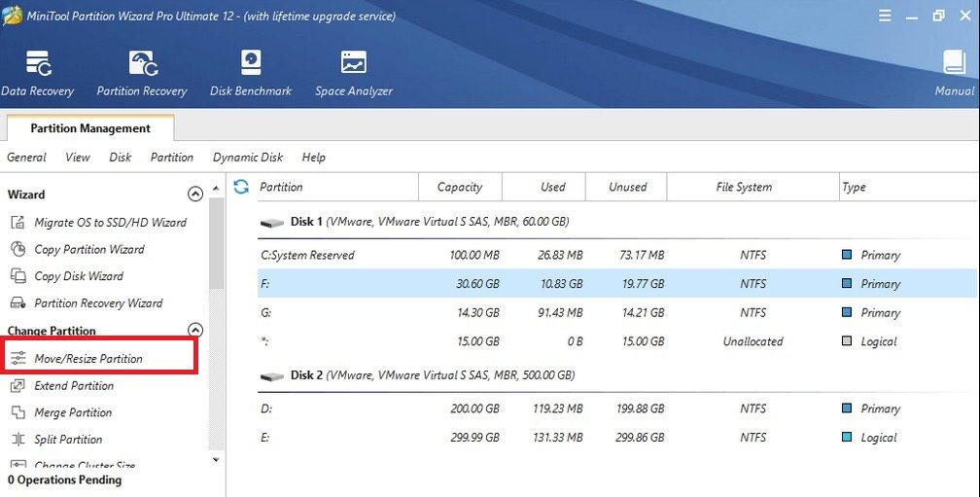Image resolution: width=980 pixels, height=497 pixels.
Task: Click the Disk 2 drive icon
Action: [x=272, y=375]
